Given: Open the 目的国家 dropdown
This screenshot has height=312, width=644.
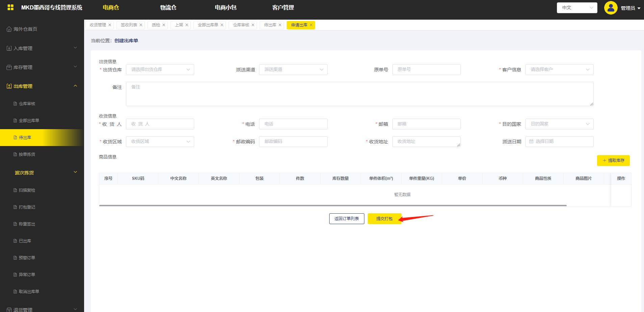Looking at the screenshot, I should coord(559,124).
